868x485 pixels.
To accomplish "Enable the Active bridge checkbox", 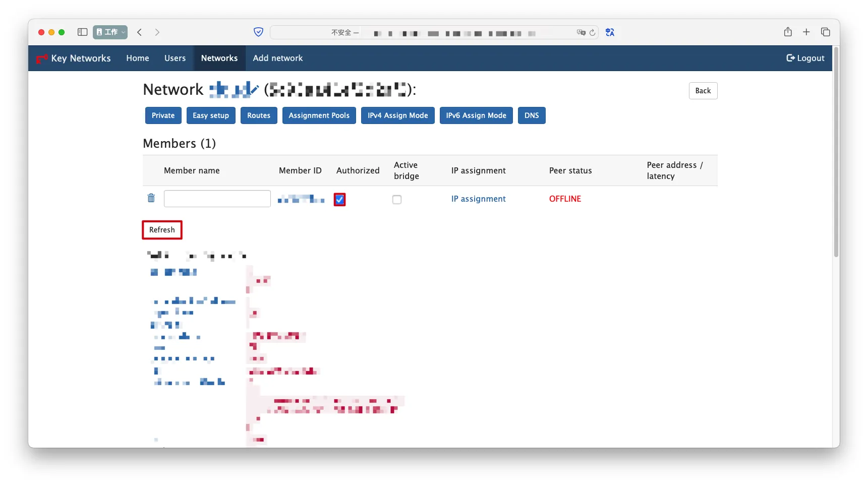I will (397, 200).
